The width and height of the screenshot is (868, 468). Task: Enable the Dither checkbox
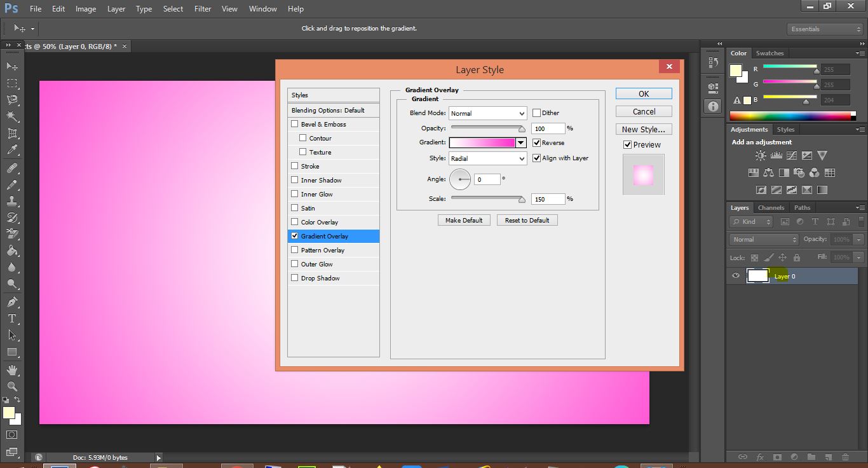pos(536,113)
